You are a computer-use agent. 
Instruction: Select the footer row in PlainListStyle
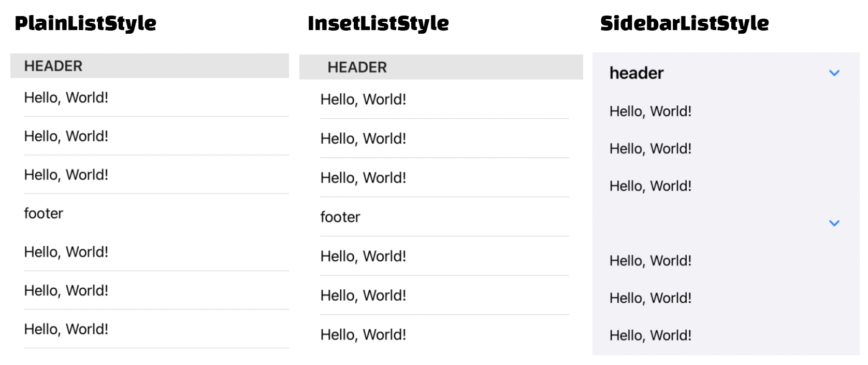(x=44, y=213)
